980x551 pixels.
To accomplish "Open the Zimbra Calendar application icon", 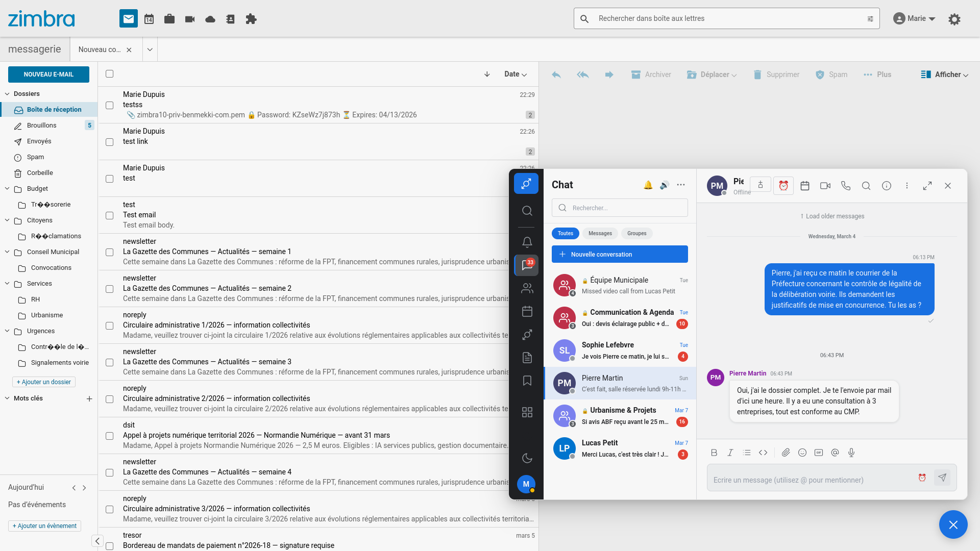I will [149, 18].
